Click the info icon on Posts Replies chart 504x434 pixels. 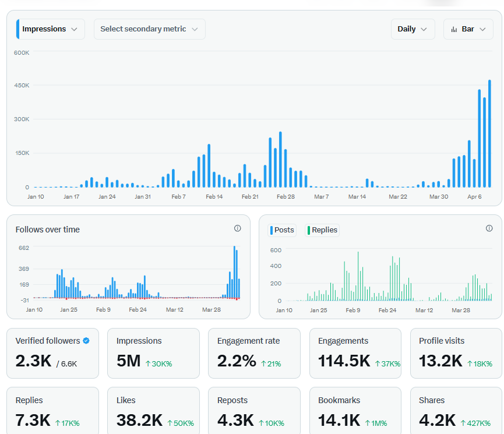(489, 228)
